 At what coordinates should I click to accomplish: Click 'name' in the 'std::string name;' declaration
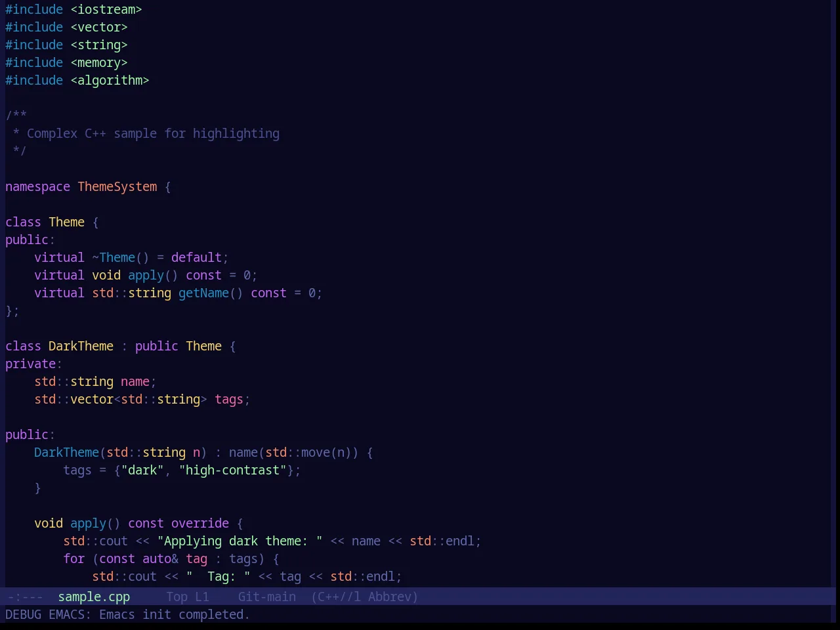pos(135,382)
